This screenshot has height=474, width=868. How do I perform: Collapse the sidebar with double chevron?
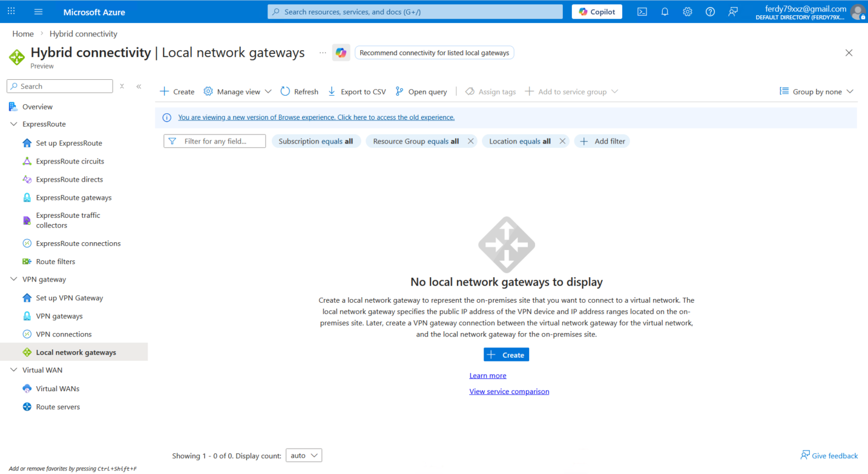point(139,87)
